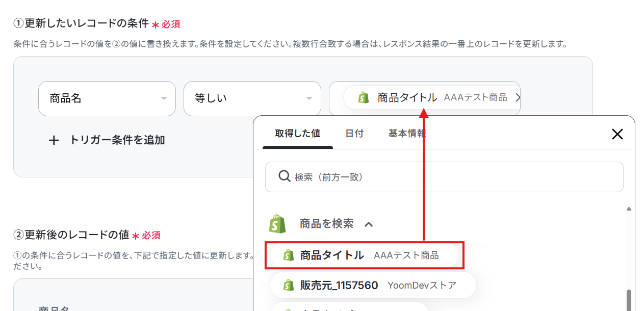Collapse the 商品を検索 section
This screenshot has height=311, width=644.
point(369,224)
